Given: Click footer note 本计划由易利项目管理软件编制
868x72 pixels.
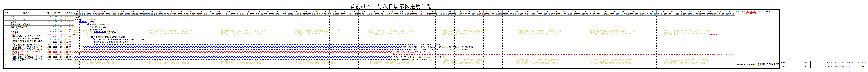Looking at the screenshot, I should tap(768, 65).
